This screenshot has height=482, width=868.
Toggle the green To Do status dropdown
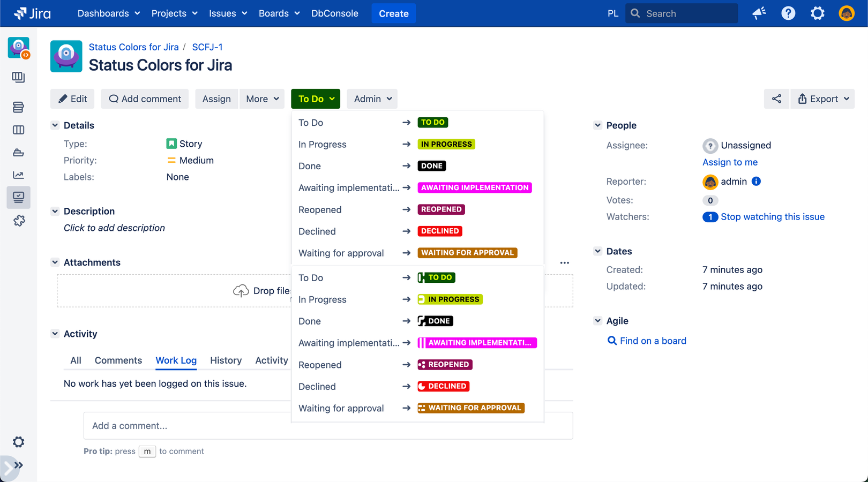[316, 99]
